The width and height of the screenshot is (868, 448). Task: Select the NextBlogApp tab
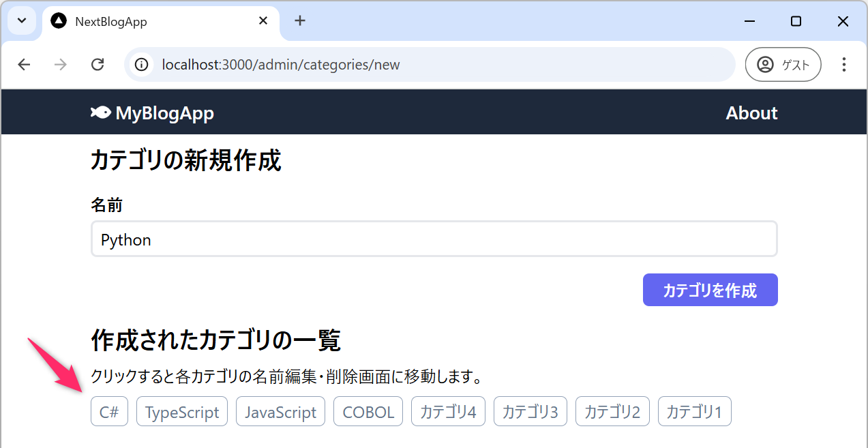click(x=150, y=21)
